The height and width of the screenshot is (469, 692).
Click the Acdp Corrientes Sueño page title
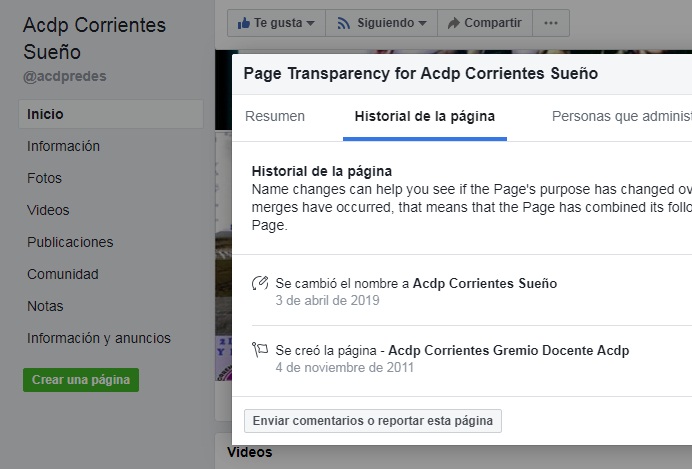coord(94,38)
